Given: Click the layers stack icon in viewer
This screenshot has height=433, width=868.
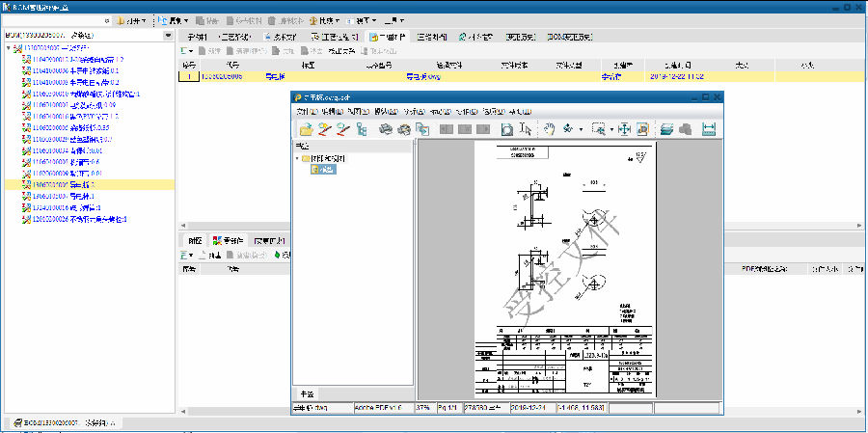Looking at the screenshot, I should coord(667,129).
